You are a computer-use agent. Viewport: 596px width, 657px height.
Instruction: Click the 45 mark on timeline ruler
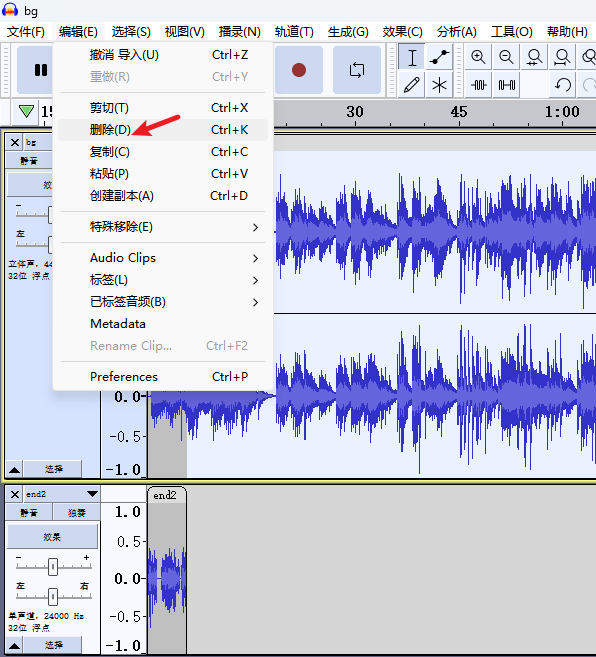(459, 112)
